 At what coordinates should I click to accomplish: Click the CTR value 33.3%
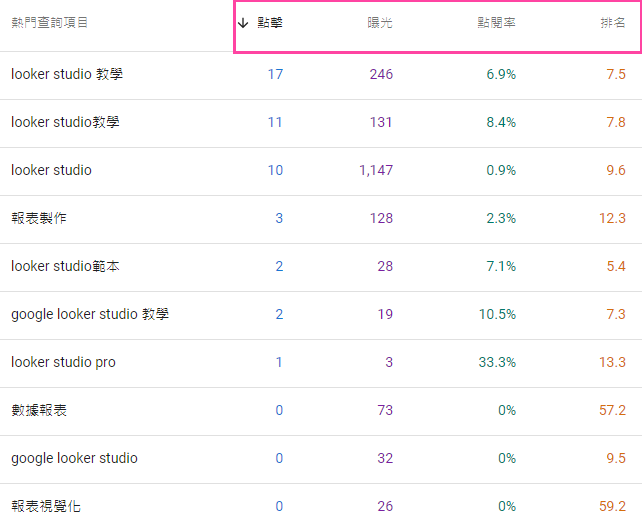coord(497,362)
